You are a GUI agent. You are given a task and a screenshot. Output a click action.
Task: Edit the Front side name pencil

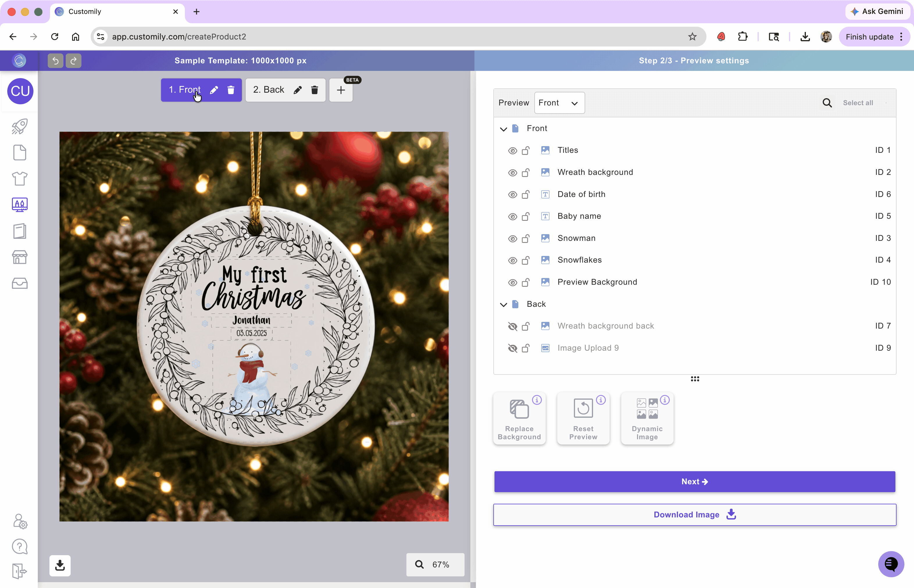pyautogui.click(x=214, y=90)
